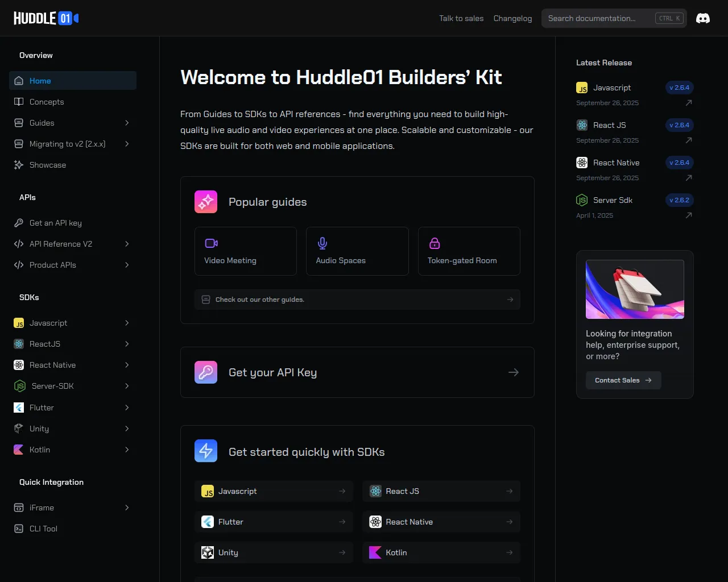728x582 pixels.
Task: Expand Migrating to v2 (2.x.x) chevron
Action: point(127,144)
